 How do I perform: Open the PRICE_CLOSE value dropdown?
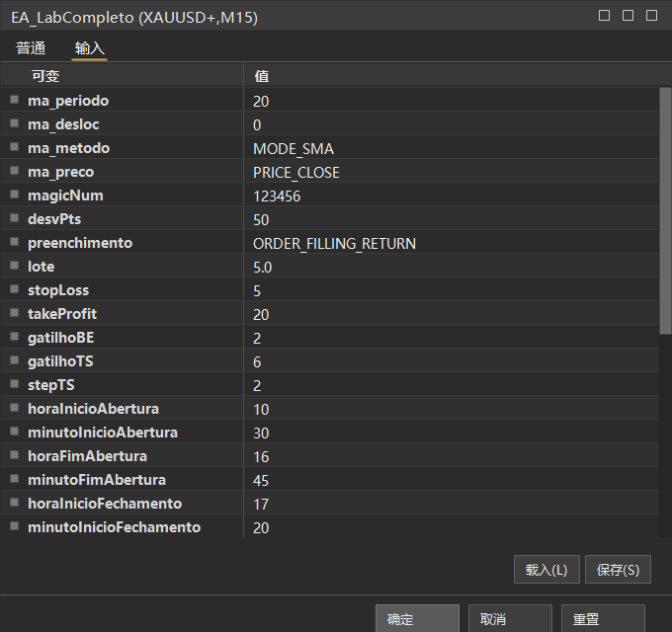[452, 172]
